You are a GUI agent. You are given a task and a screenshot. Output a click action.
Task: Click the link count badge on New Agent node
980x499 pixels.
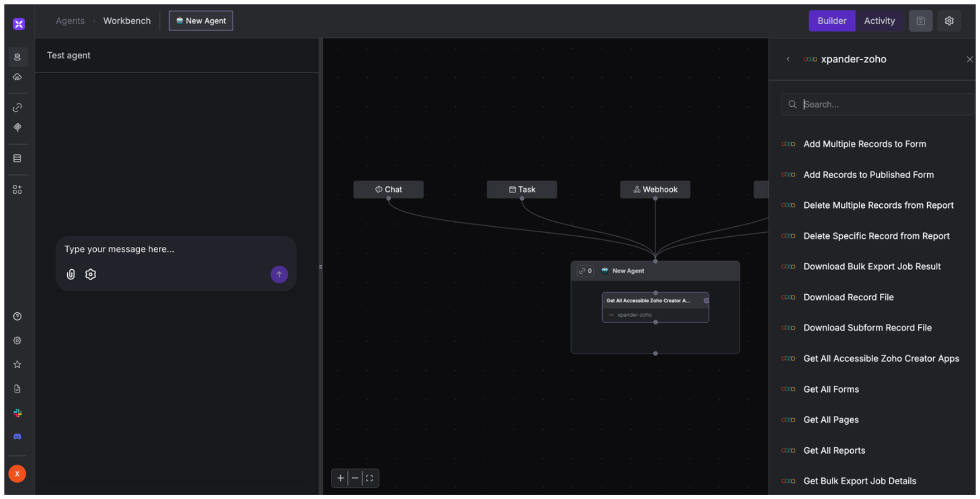point(585,271)
